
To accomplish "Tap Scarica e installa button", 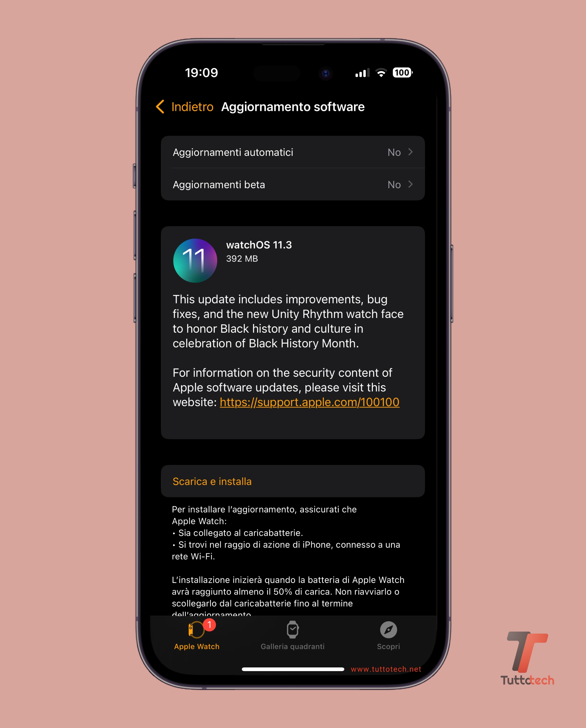I will tap(293, 481).
